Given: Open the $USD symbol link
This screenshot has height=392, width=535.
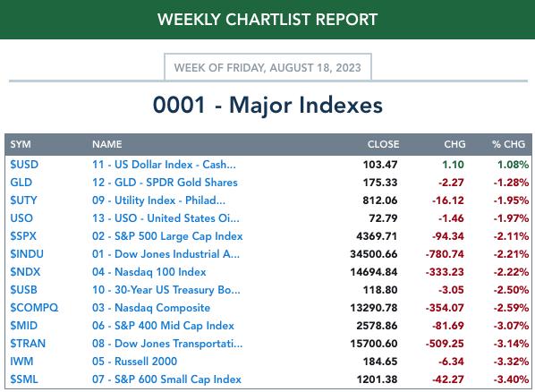Looking at the screenshot, I should pos(24,165).
